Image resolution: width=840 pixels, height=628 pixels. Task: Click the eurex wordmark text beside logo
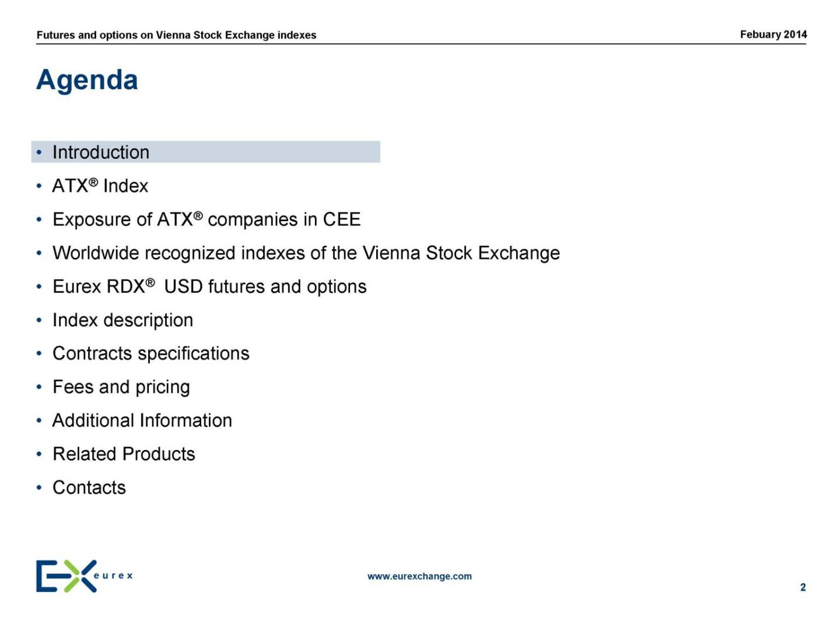point(114,575)
